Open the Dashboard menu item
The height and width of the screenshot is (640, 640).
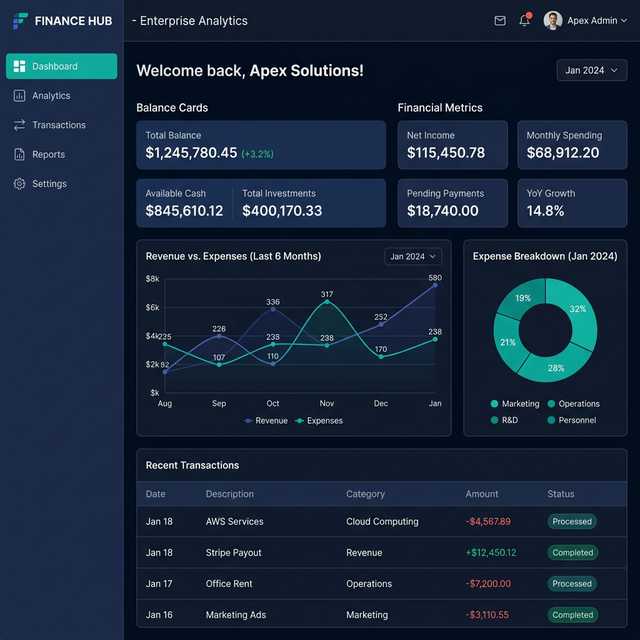(62, 66)
